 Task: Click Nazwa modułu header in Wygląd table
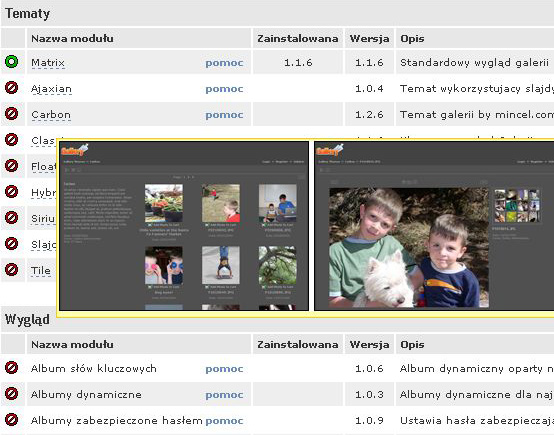pos(72,344)
